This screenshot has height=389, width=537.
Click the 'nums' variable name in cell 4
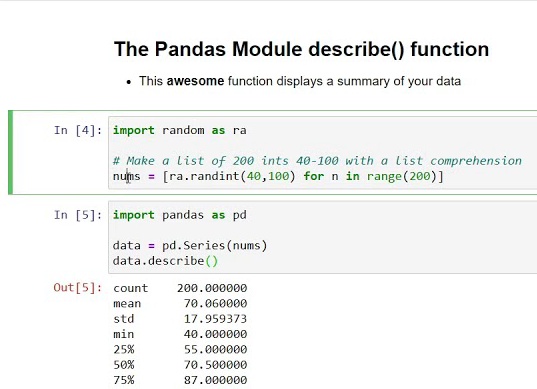[x=127, y=176]
